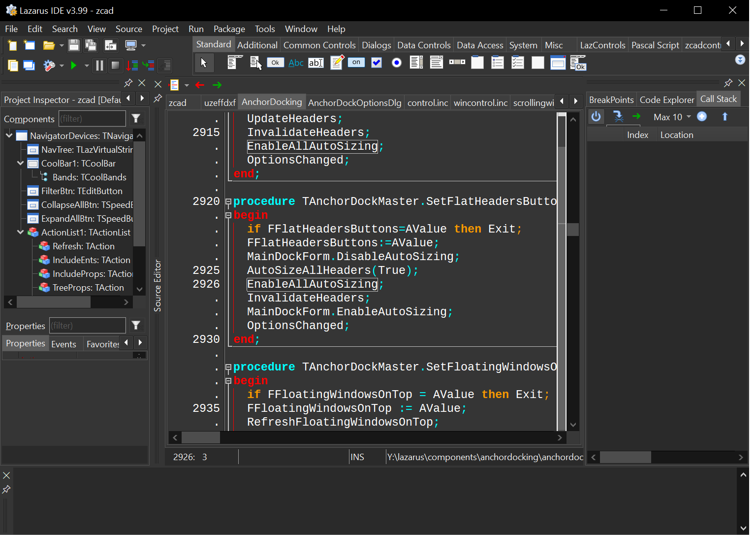
Task: Click the green Run play button
Action: tap(74, 66)
